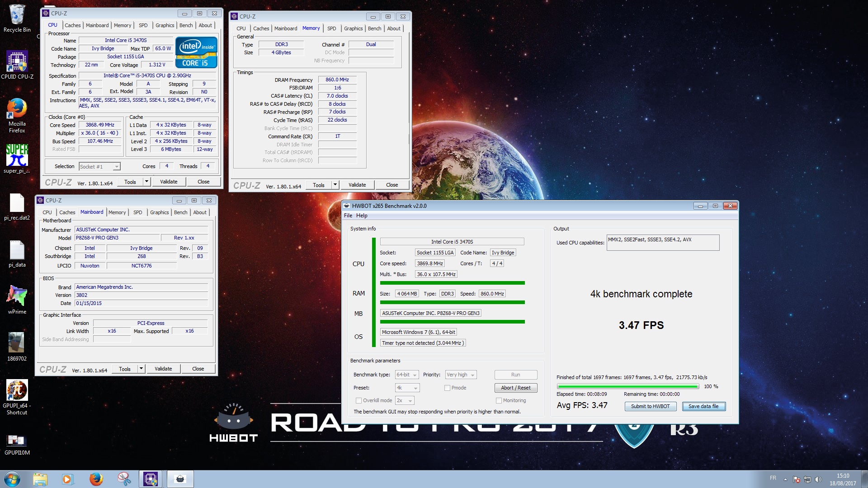This screenshot has height=488, width=868.
Task: Open media player from taskbar
Action: (x=67, y=479)
